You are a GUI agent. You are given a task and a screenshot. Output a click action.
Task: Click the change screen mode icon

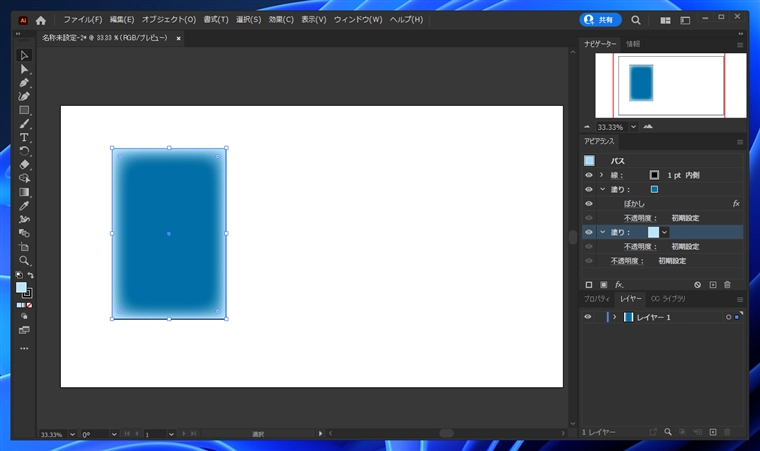click(24, 330)
